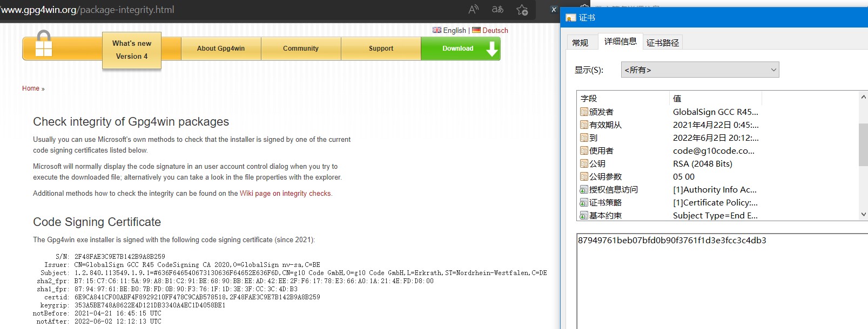
Task: Click the icon beside 基本约束 field
Action: coord(584,215)
